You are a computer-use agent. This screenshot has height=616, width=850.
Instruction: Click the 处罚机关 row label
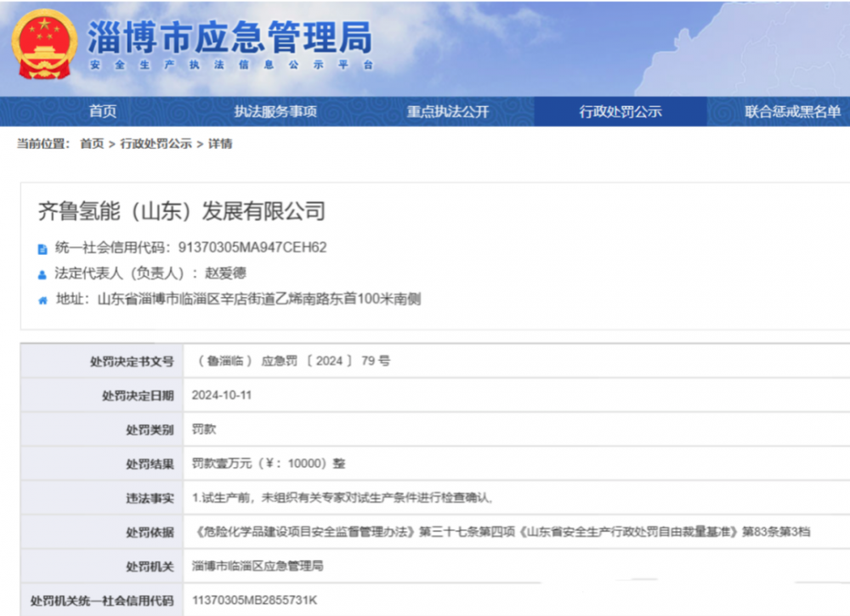click(150, 566)
